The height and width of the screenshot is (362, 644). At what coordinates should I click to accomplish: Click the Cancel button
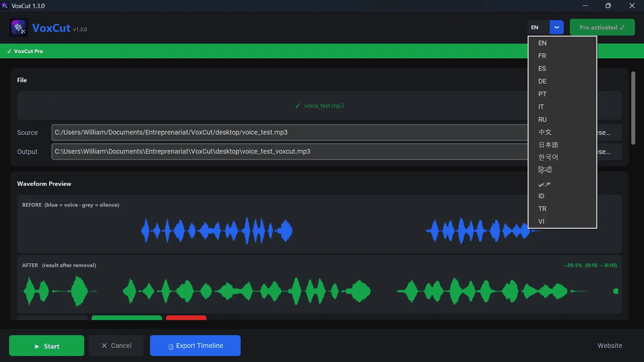pos(116,346)
